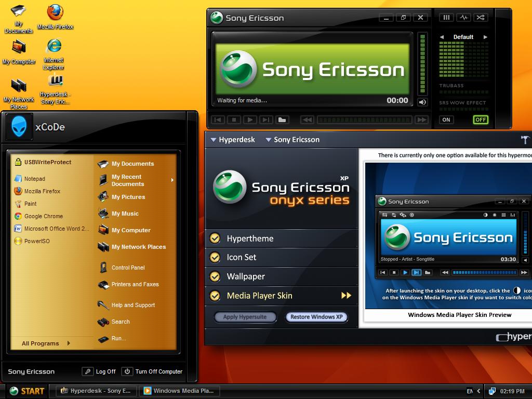Turn SRS WOW effect OFF

[481, 120]
